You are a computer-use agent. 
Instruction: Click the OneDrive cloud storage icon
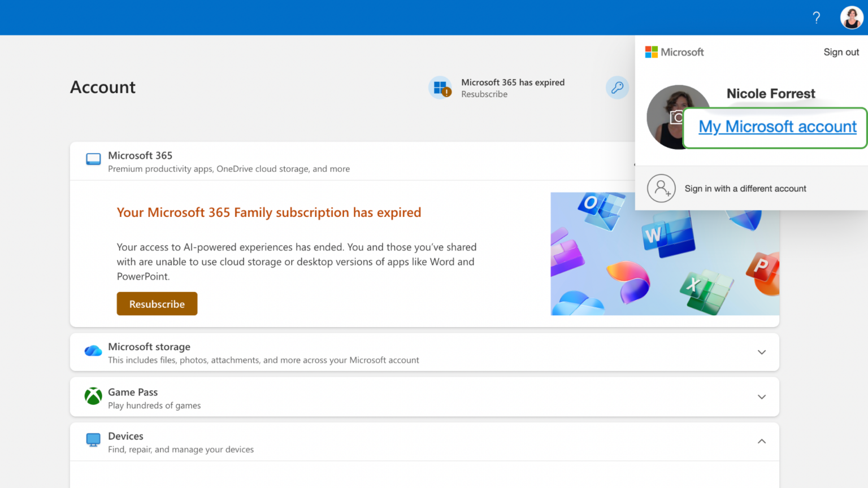tap(93, 351)
